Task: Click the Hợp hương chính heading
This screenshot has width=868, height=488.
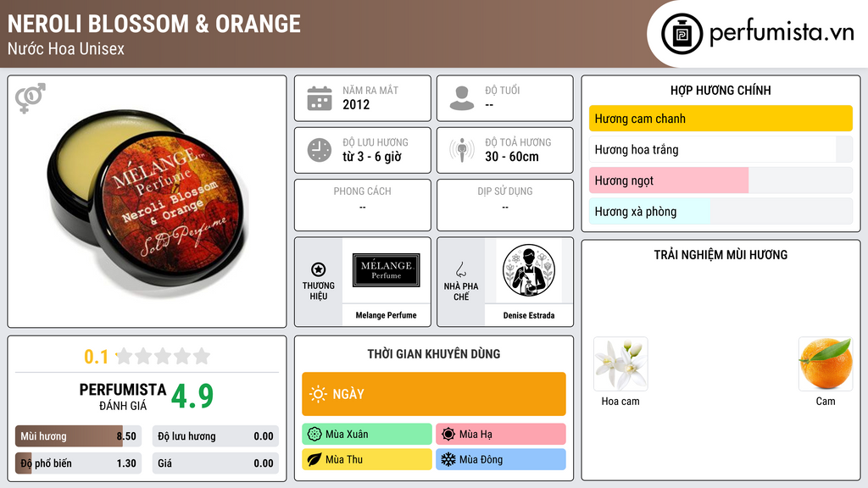Action: pos(721,90)
